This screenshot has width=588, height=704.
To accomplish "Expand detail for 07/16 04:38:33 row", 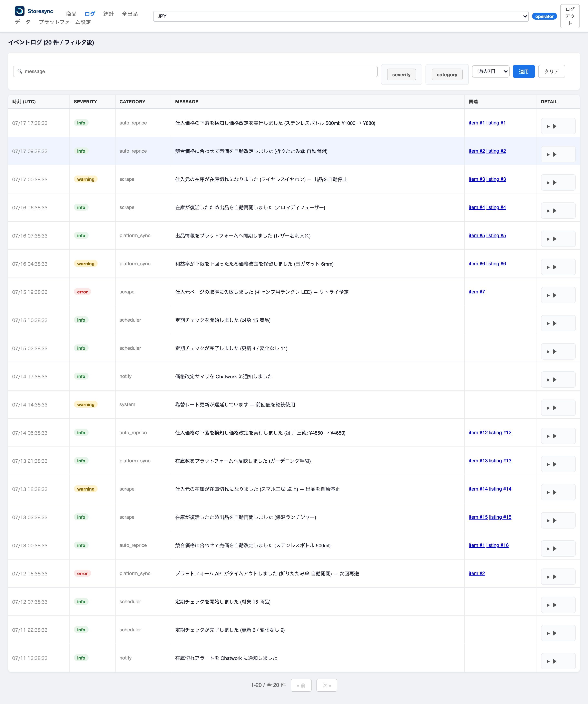I will point(558,267).
